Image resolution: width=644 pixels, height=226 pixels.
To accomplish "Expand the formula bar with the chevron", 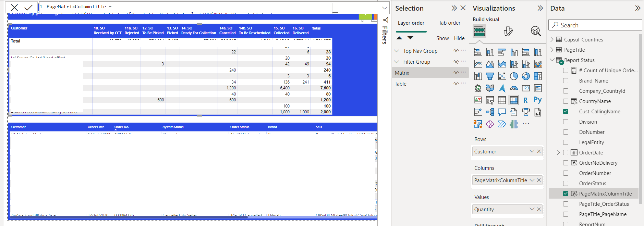I will coord(385,8).
